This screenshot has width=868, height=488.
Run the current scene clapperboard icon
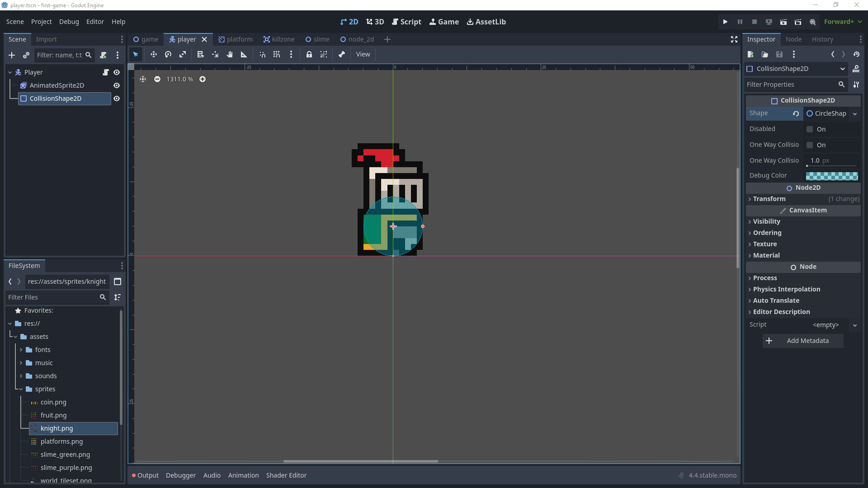(x=783, y=22)
